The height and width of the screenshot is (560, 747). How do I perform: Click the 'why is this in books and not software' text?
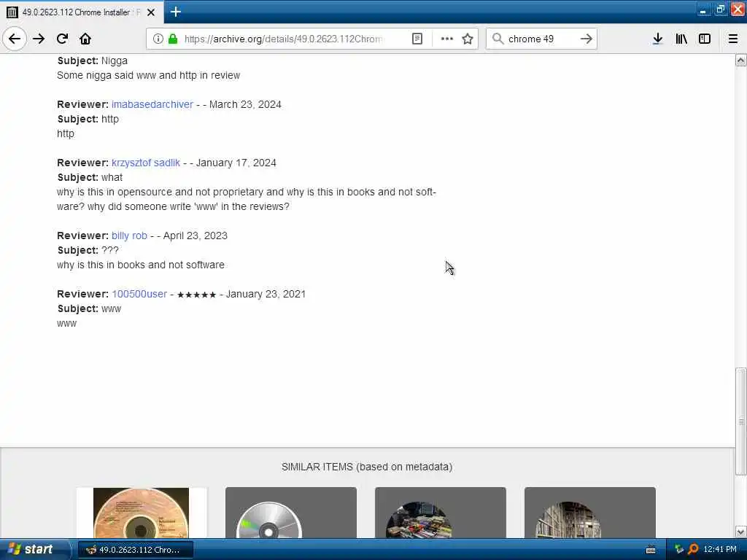(x=141, y=265)
